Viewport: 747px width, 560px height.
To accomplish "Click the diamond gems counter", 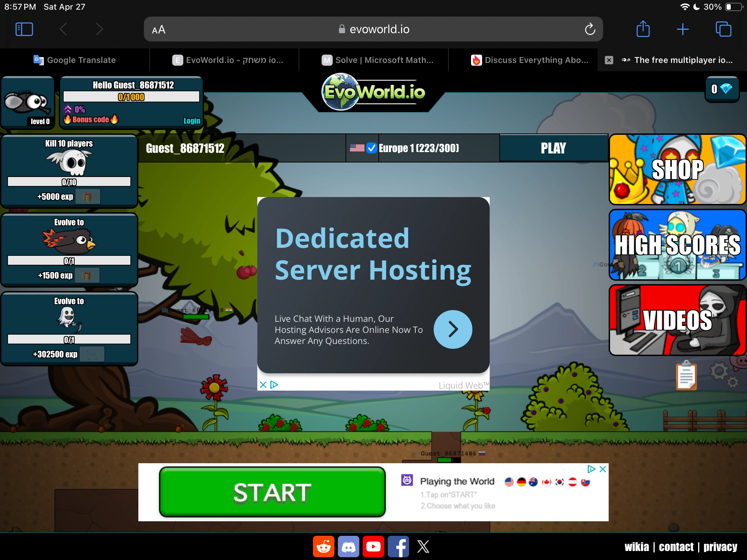I will tap(722, 89).
